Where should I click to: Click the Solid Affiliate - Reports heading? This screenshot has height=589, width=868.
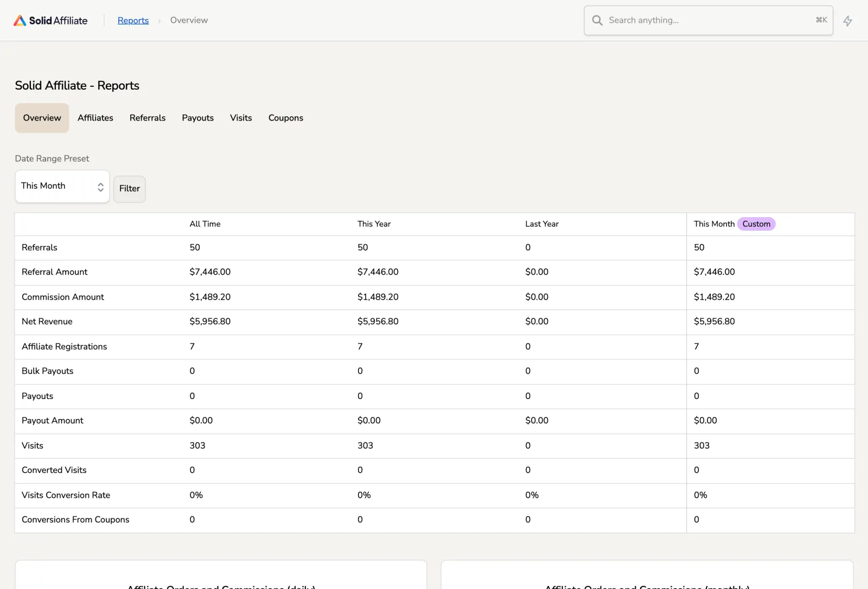coord(77,86)
